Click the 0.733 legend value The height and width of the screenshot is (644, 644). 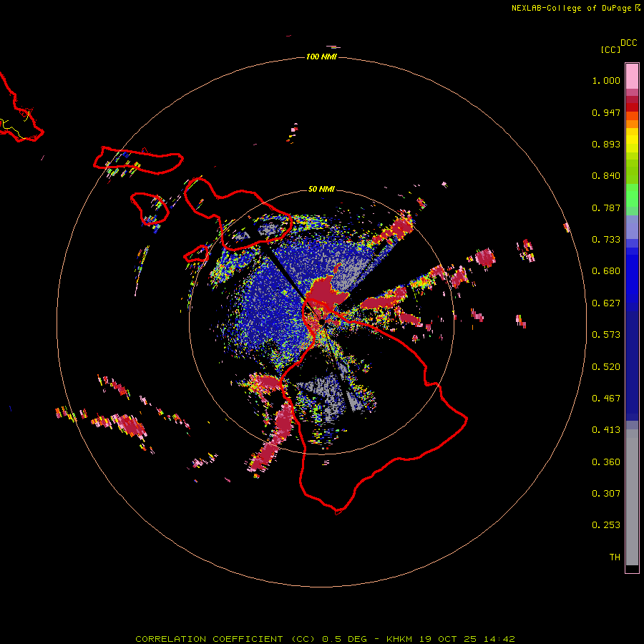[x=606, y=240]
